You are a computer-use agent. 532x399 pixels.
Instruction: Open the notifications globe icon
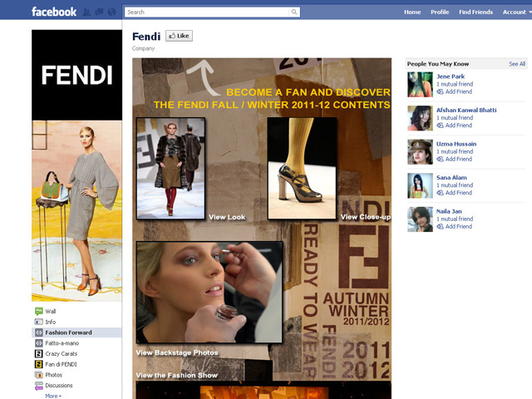pyautogui.click(x=111, y=12)
